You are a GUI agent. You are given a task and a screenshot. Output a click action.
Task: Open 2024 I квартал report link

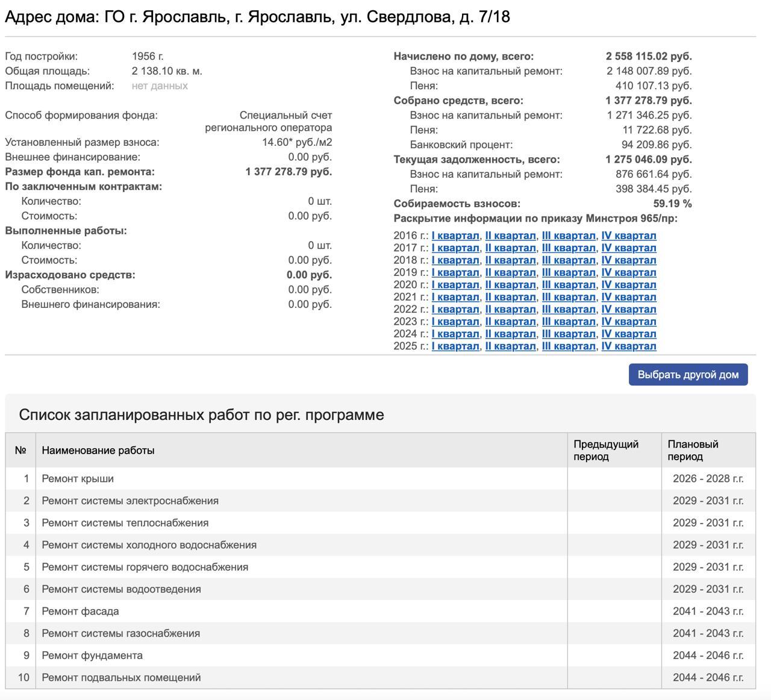click(x=455, y=334)
